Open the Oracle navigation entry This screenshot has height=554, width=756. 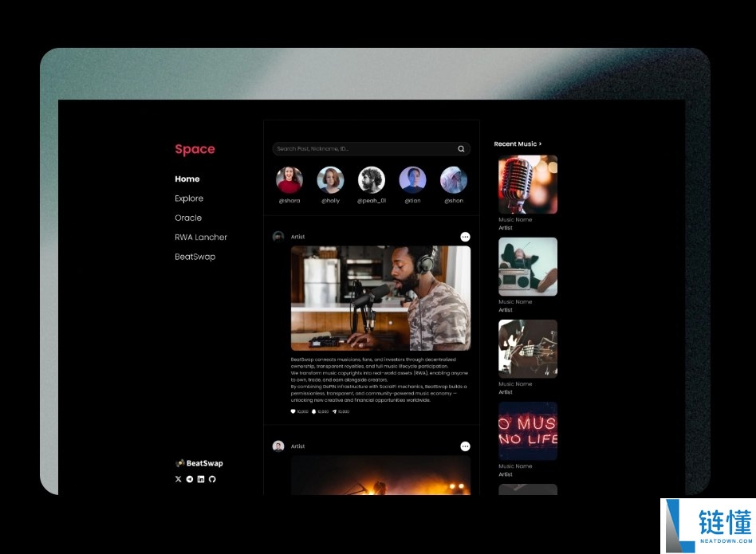coord(188,218)
